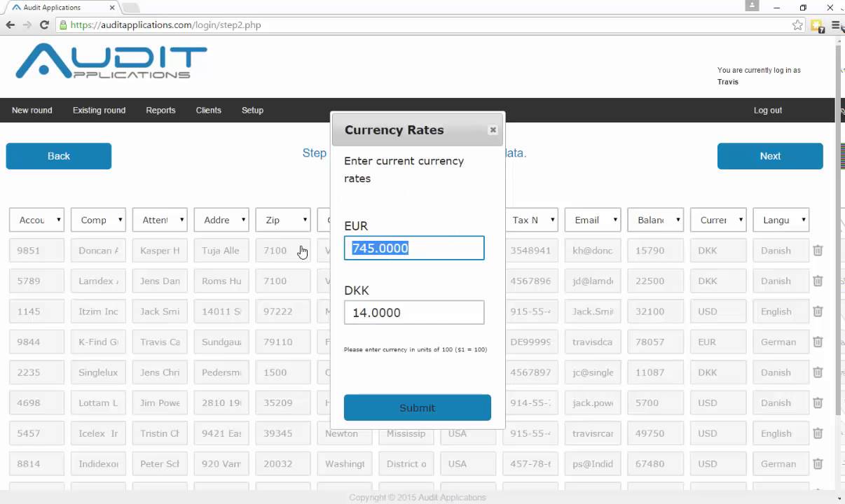Click the Newton city field

click(345, 433)
